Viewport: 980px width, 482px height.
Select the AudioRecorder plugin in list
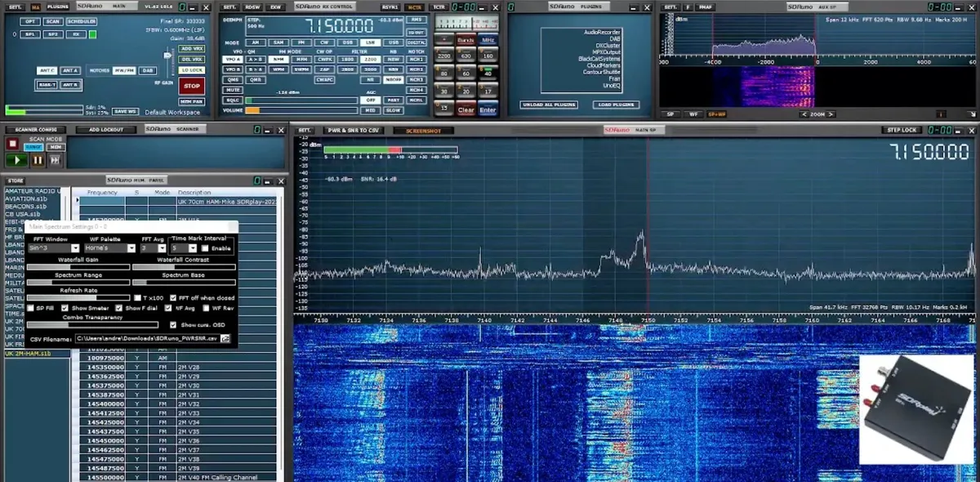pyautogui.click(x=603, y=32)
